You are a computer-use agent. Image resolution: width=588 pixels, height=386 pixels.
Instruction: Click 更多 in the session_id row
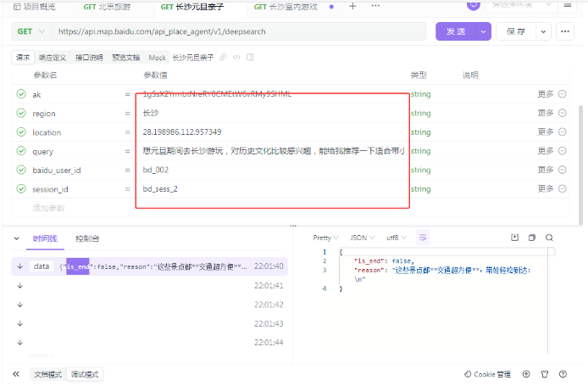coord(546,188)
